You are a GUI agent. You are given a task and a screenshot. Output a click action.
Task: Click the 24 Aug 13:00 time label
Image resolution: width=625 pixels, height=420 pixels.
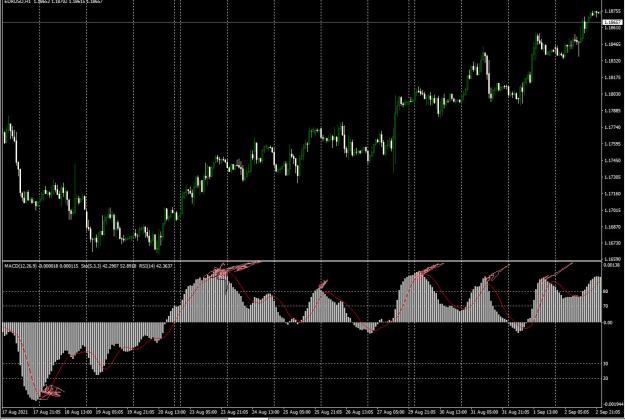click(266, 412)
